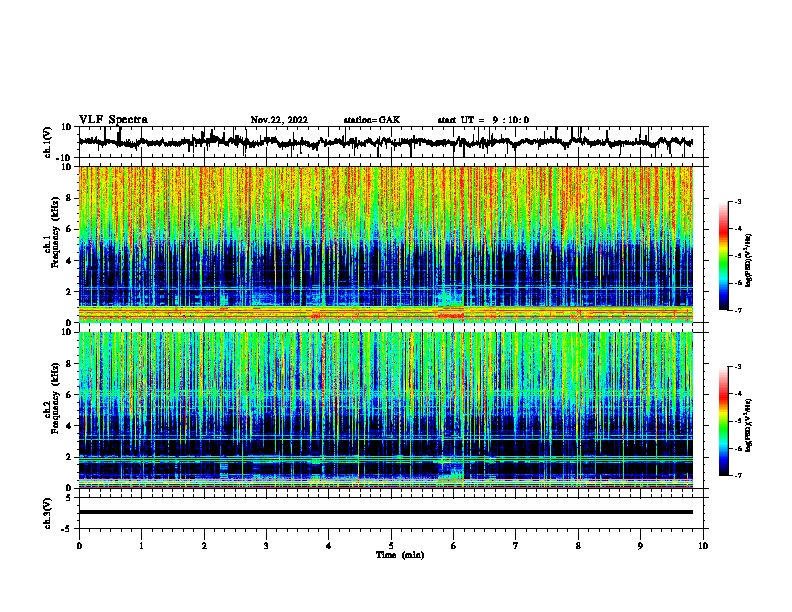Click the upper colorbar log(PSD) units label
Screen dimensions: 792x612
pyautogui.click(x=749, y=260)
